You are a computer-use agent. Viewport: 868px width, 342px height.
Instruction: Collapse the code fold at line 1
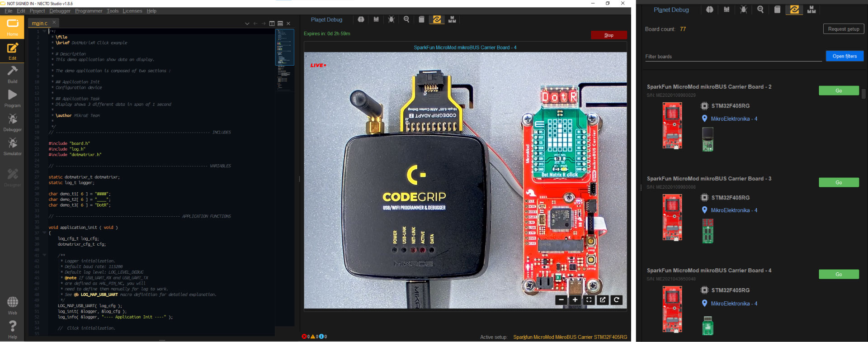[44, 32]
